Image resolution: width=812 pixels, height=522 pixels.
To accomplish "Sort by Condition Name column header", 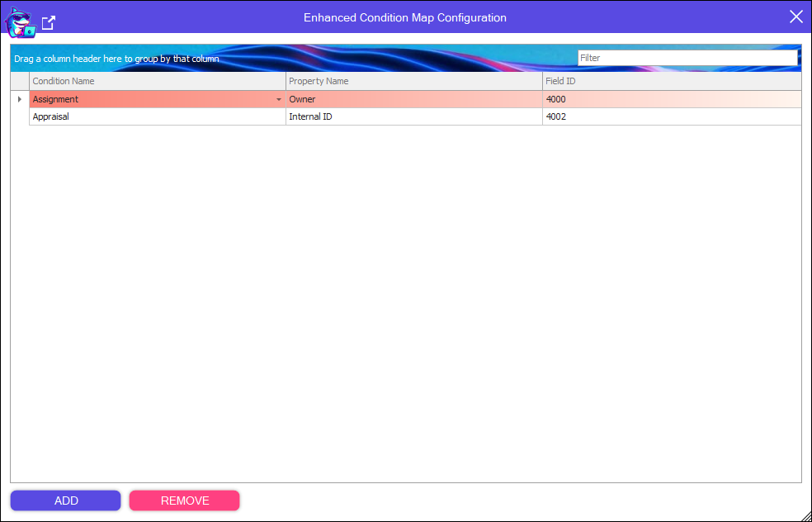I will click(x=157, y=81).
